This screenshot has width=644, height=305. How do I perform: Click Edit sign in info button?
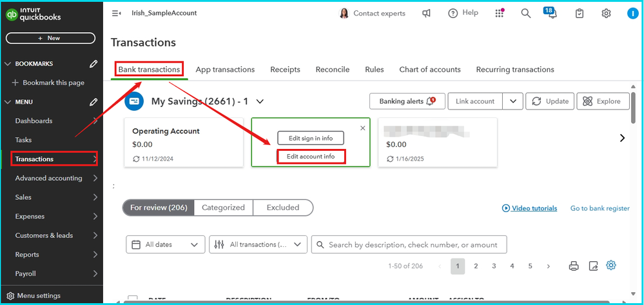(x=311, y=138)
